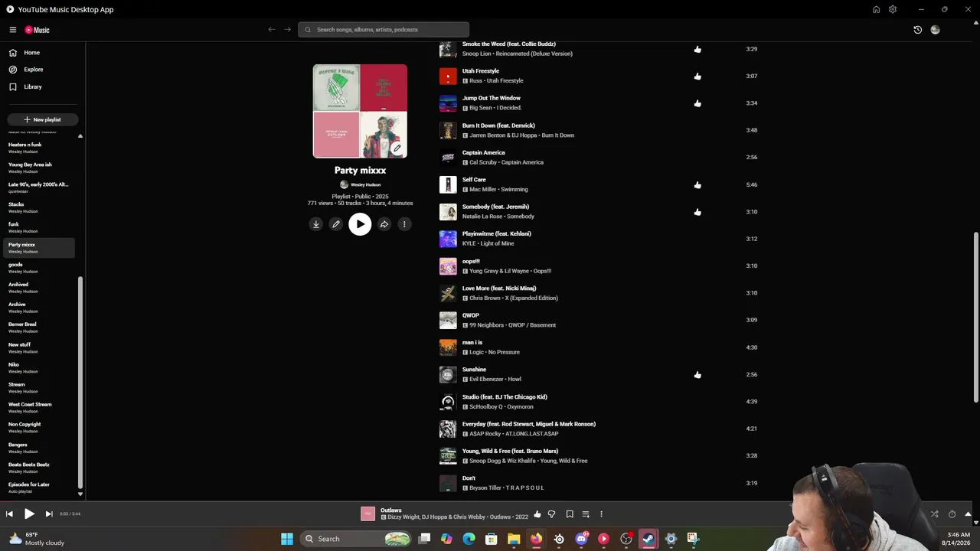Open the sleep timer icon
Viewport: 980px width, 551px height.
(x=952, y=514)
